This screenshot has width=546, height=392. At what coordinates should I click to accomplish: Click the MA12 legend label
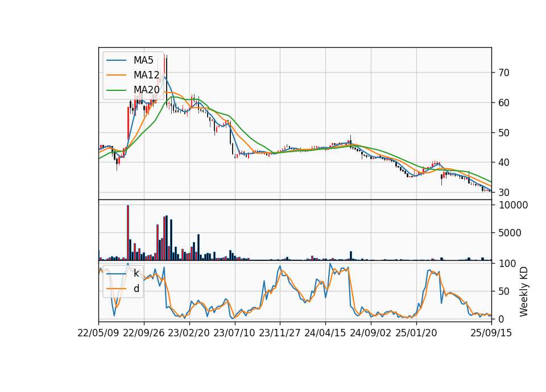(146, 75)
